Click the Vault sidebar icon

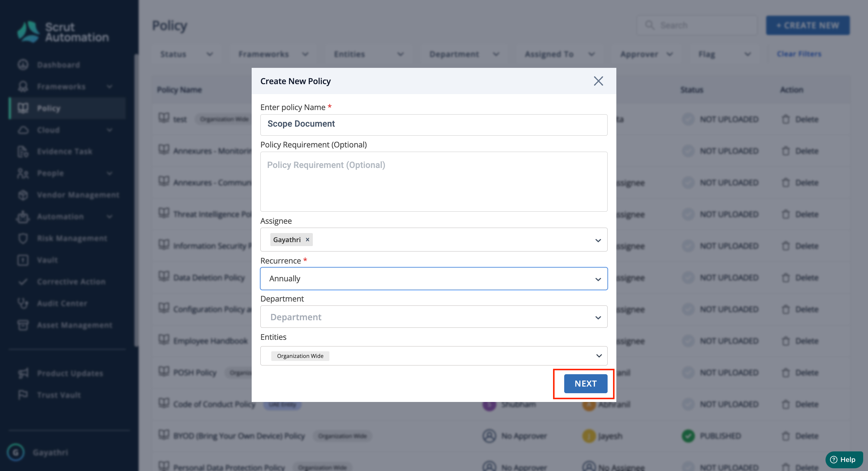click(23, 260)
